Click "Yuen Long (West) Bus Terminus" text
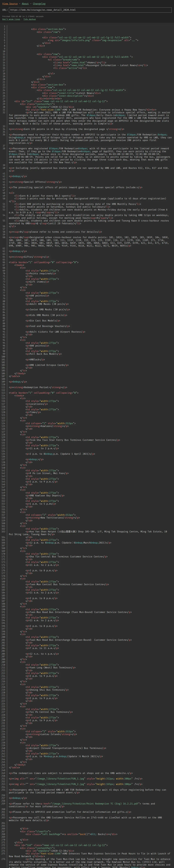 click(50, 667)
